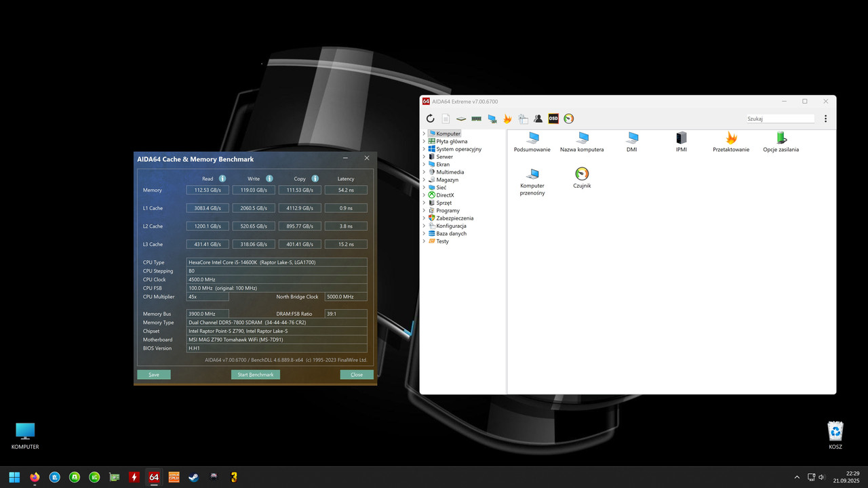Click the monitor diagnostics icon in AIDA64 toolbar
This screenshot has width=868, height=488.
coord(492,119)
